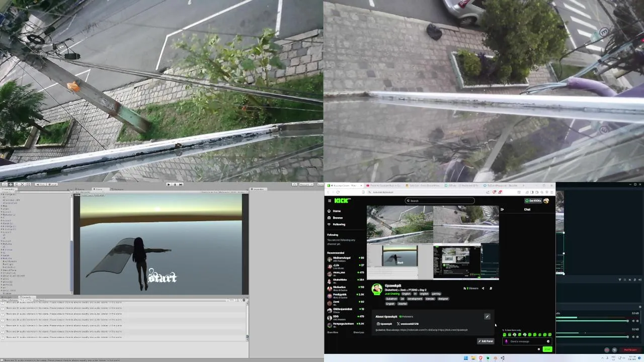This screenshot has height=362, width=644.
Task: Select the Unity Scale tool
Action: point(22,185)
